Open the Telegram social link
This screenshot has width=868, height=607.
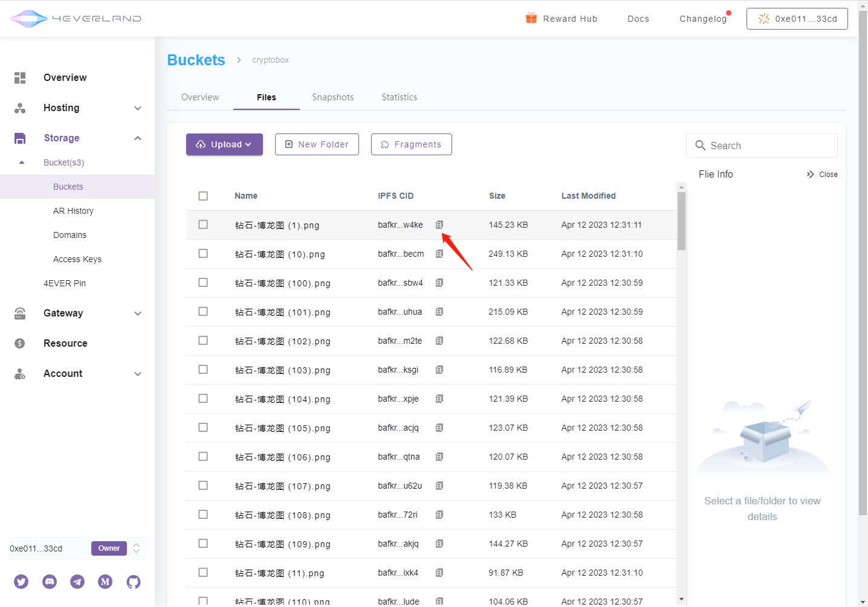[x=77, y=582]
